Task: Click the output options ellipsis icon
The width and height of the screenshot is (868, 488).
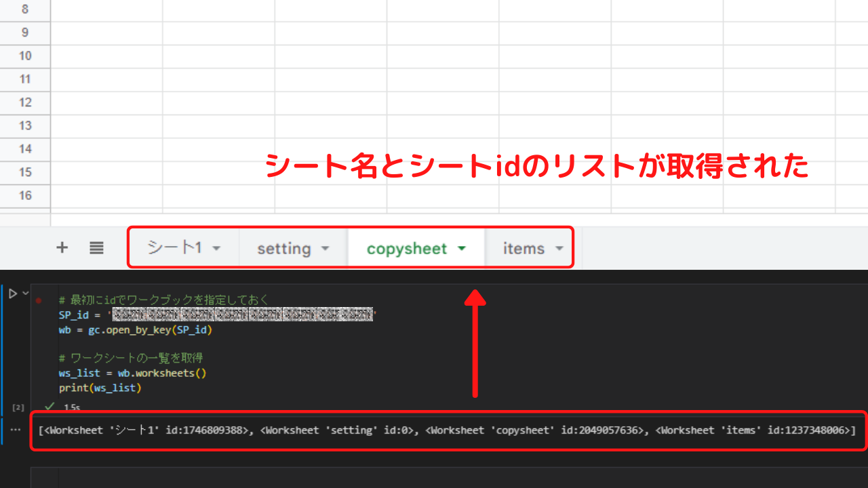Action: pyautogui.click(x=15, y=430)
